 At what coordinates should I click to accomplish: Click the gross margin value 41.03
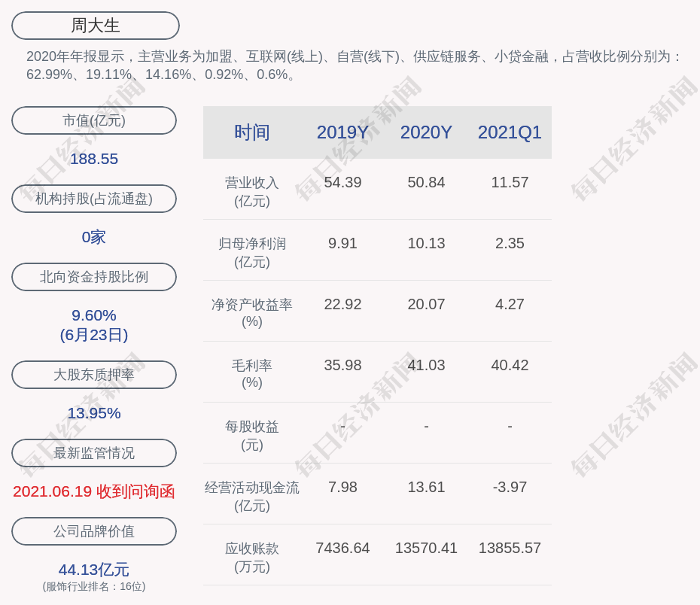click(x=426, y=366)
